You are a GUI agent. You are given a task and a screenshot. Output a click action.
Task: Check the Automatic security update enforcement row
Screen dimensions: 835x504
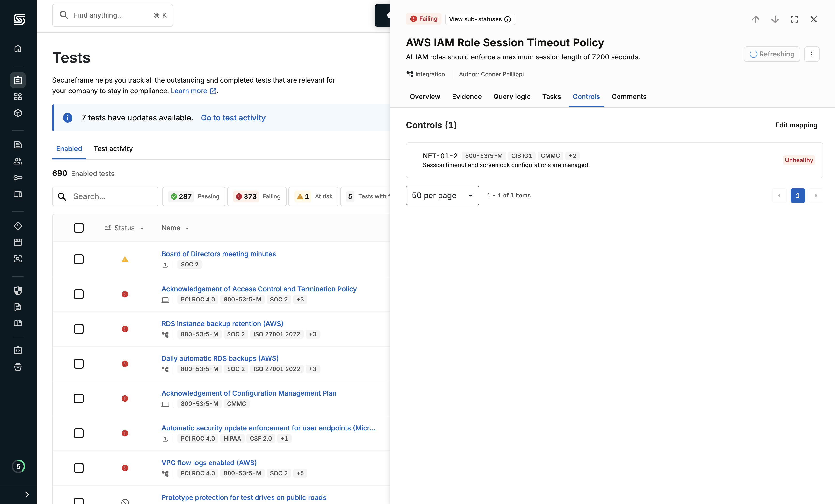(79, 433)
